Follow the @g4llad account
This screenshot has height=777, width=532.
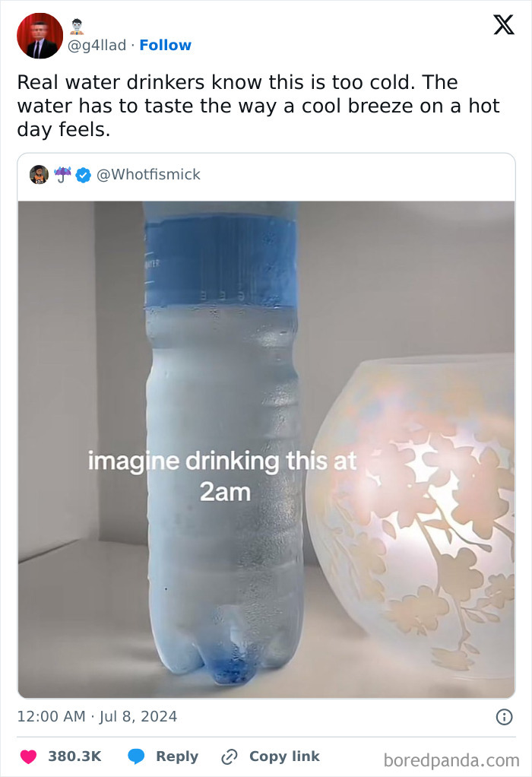(165, 45)
